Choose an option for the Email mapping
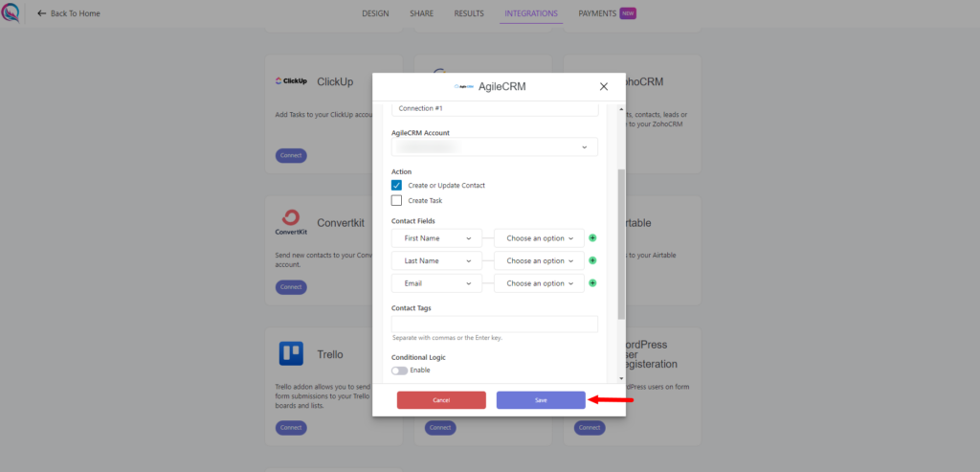Viewport: 980px width, 472px height. click(540, 283)
